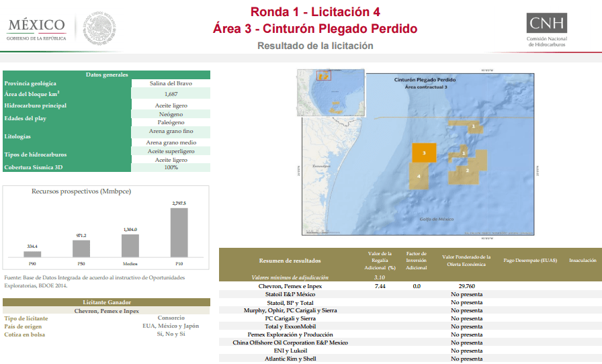602x364 pixels.
Task: Click the 'Área 3 - Cinturón Plegado Perdido' heading
Action: pos(315,29)
